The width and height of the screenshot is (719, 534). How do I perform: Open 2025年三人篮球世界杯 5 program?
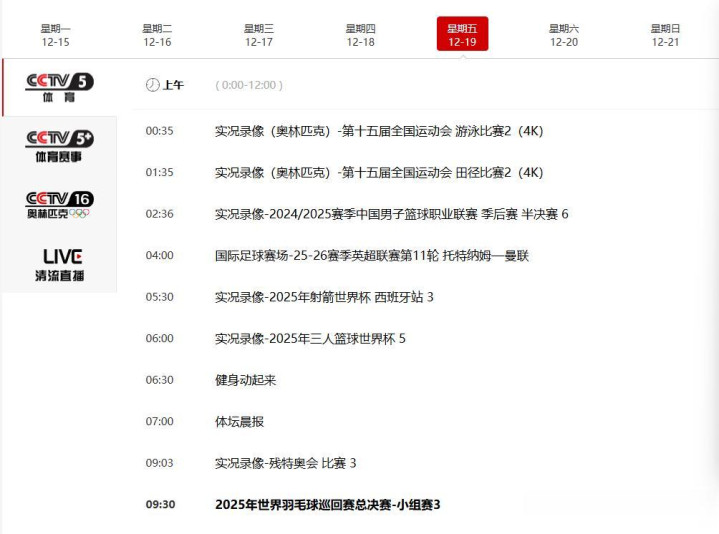coord(310,339)
